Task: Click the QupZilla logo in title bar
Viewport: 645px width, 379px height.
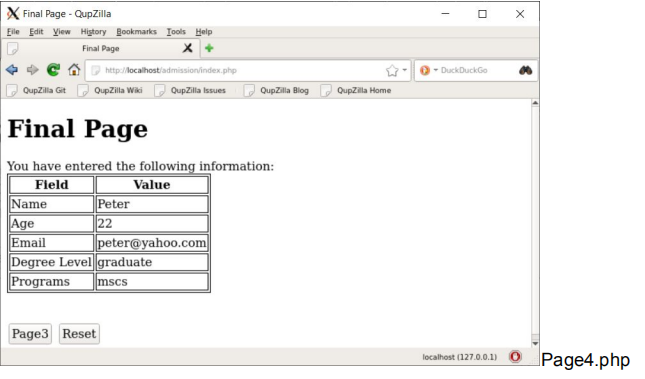Action: coord(13,14)
